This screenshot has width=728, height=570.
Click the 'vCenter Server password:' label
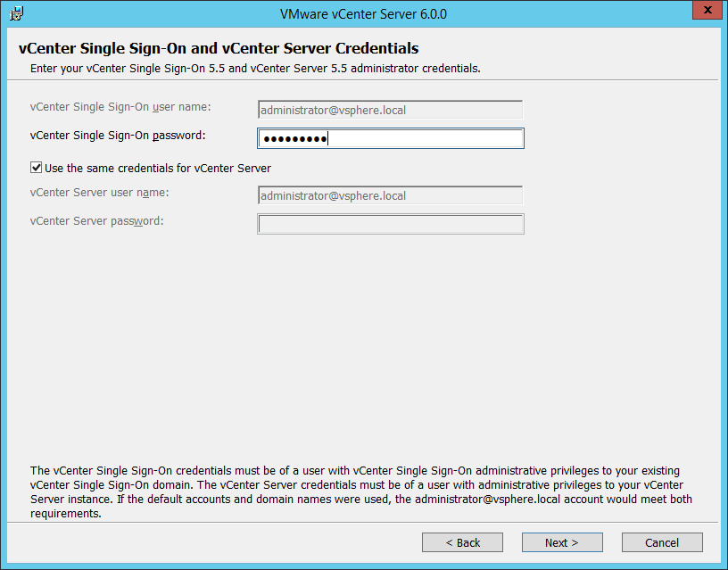point(97,221)
